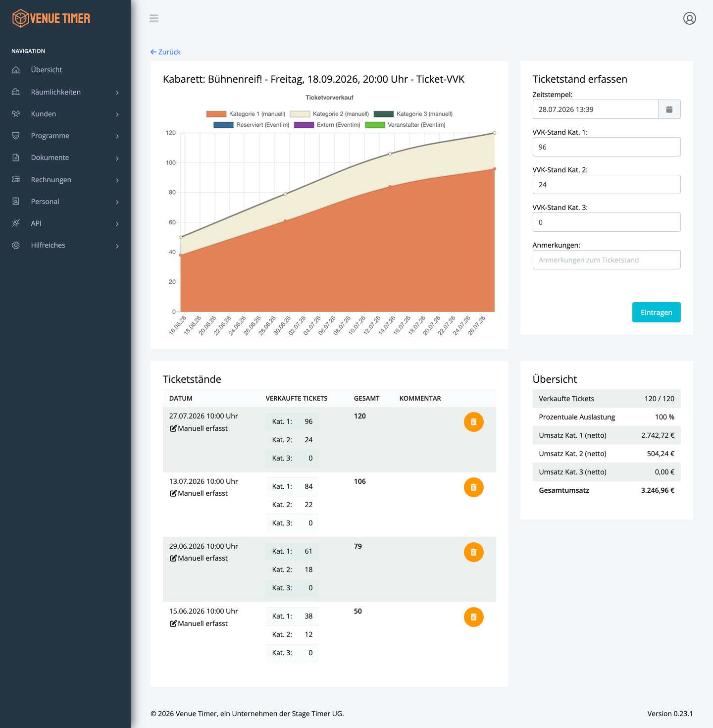Delete the 13.07.2026 ticket entry
713x728 pixels.
473,487
